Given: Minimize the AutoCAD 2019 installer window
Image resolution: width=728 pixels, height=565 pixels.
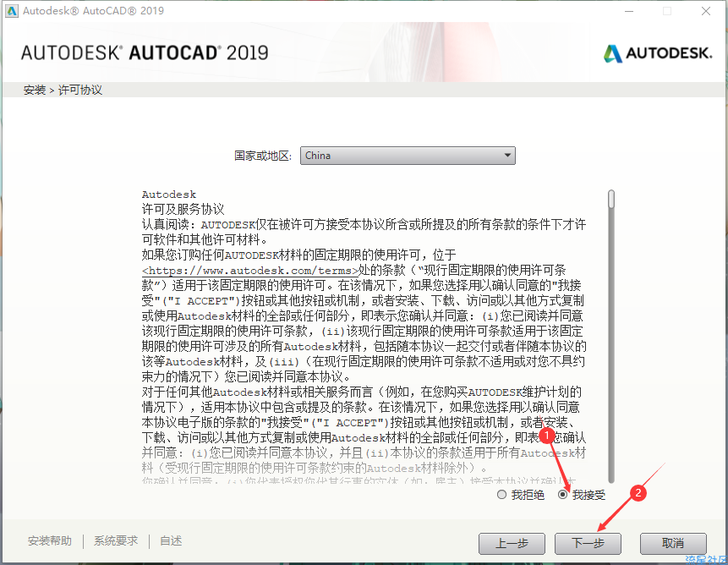Looking at the screenshot, I should (629, 11).
